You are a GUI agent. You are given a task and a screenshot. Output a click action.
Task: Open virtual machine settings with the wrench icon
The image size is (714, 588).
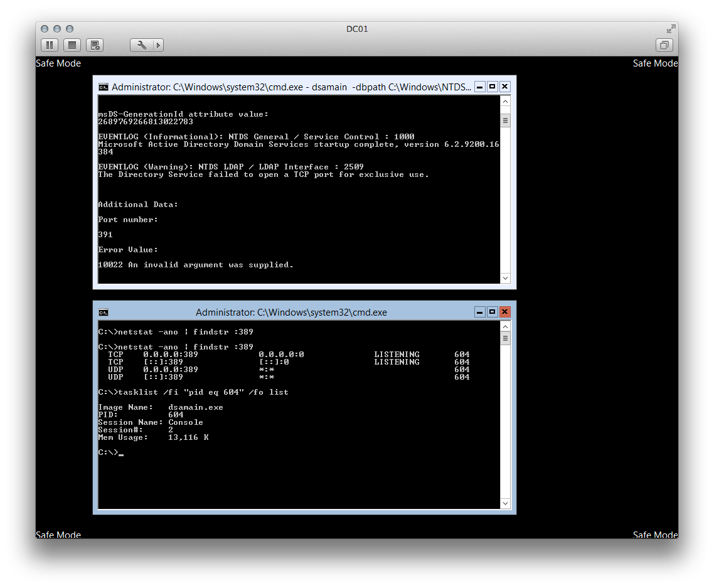point(139,45)
